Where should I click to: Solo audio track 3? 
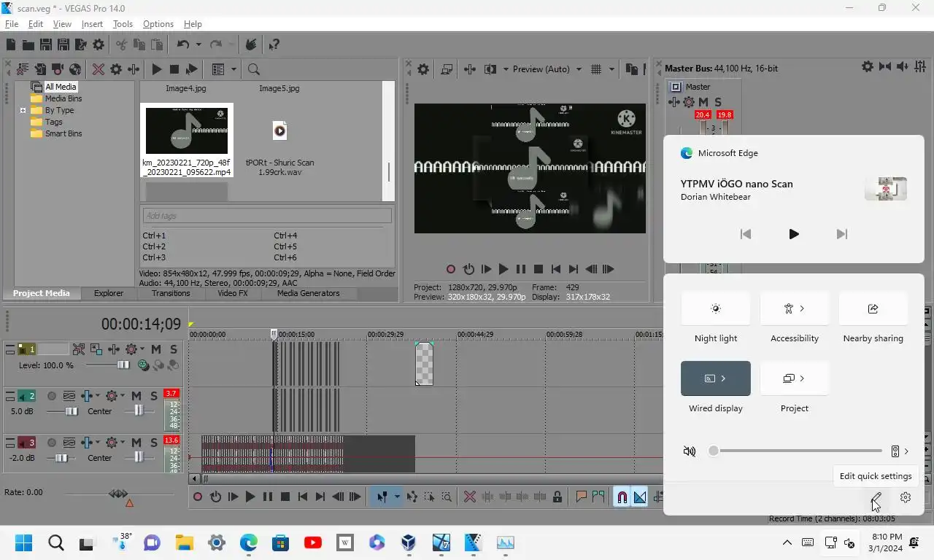(x=153, y=443)
